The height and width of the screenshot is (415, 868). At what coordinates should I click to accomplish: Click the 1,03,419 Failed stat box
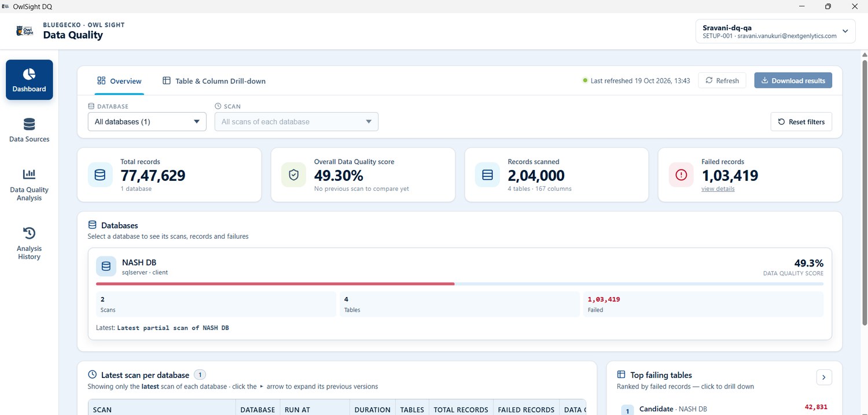pos(703,304)
